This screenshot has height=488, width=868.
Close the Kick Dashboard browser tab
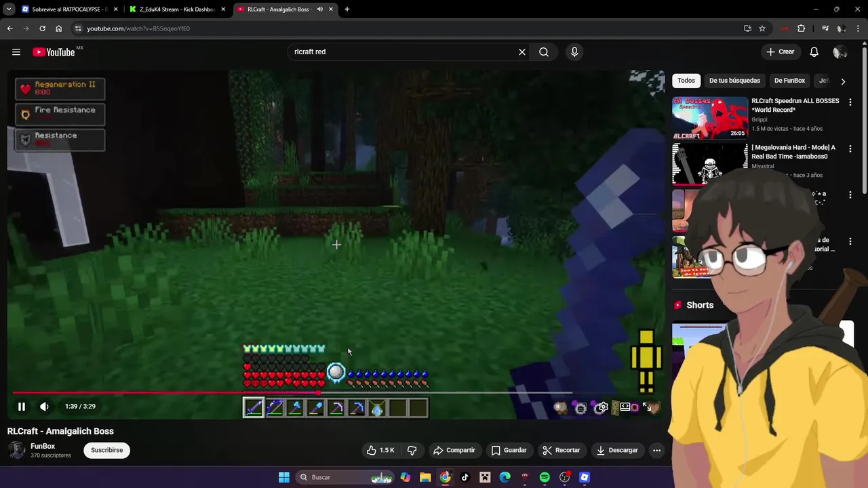(x=223, y=9)
